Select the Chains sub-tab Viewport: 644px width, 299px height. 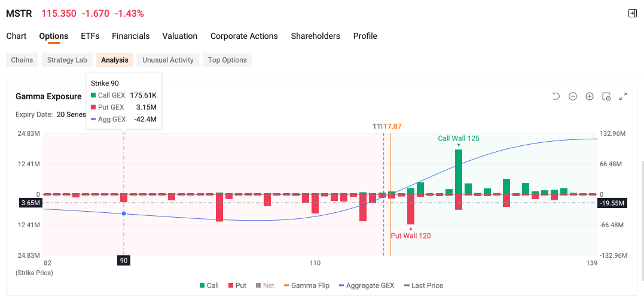[22, 60]
